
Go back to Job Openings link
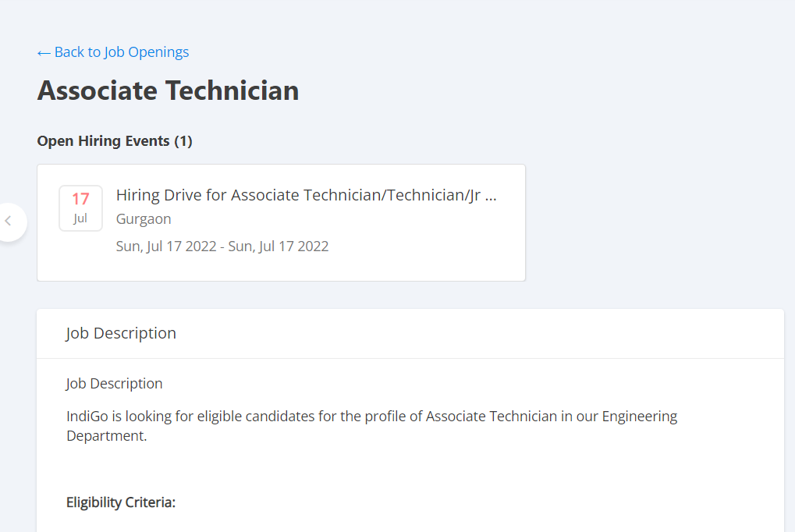click(112, 52)
